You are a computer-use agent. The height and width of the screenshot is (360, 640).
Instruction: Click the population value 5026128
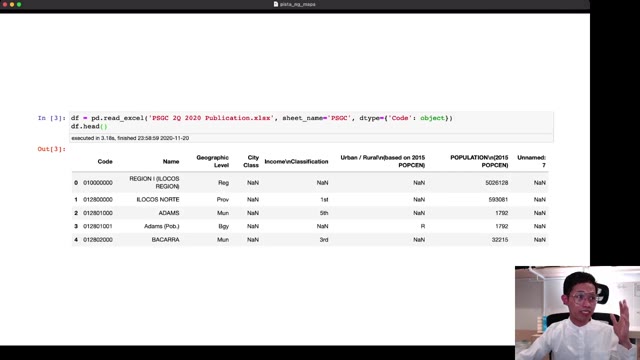point(496,183)
